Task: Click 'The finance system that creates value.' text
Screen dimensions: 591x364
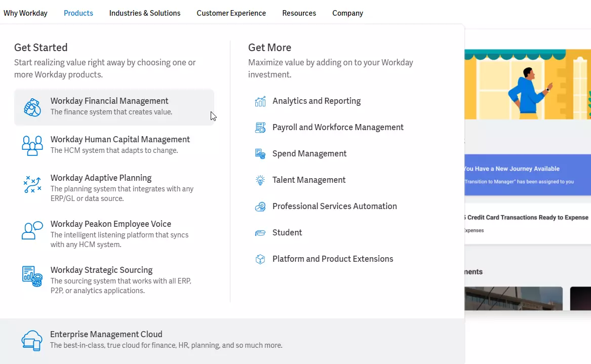Action: click(x=111, y=112)
